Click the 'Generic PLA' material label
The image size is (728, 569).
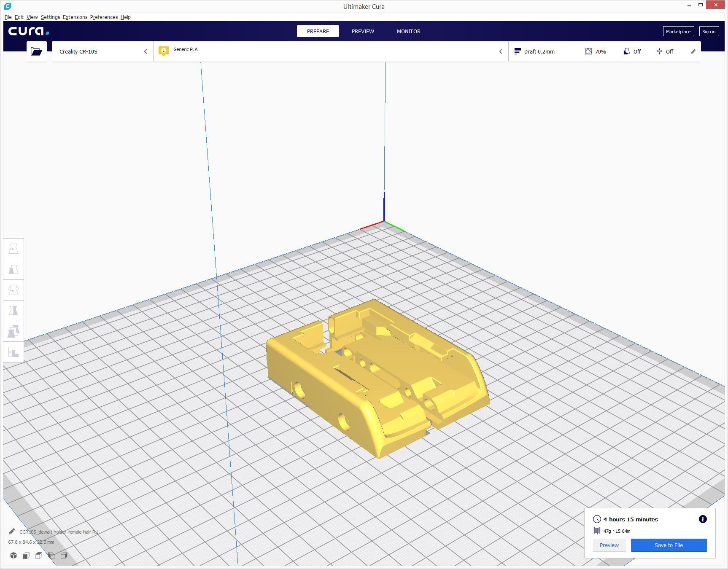[x=186, y=49]
